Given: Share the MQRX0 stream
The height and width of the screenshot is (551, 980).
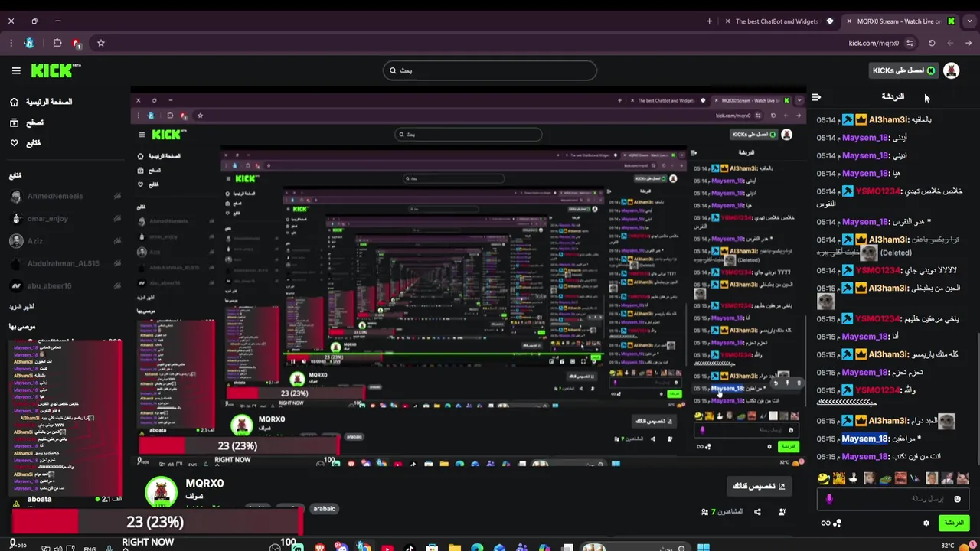Looking at the screenshot, I should pos(757,511).
